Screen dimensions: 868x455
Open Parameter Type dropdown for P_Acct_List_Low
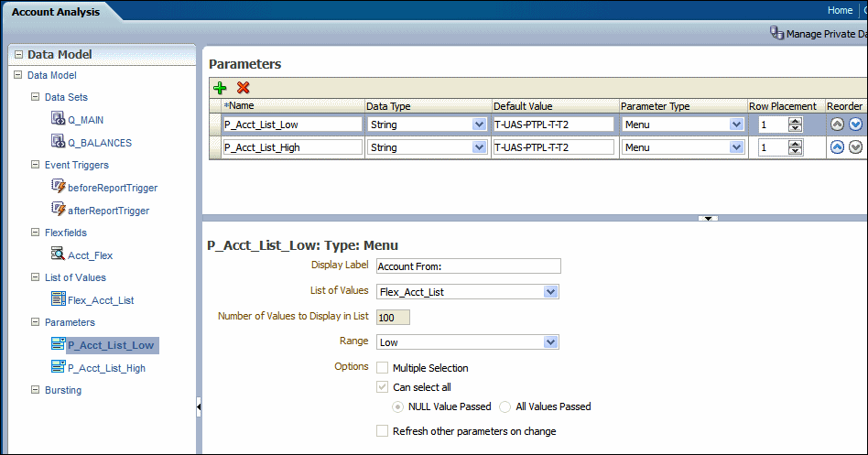pyautogui.click(x=736, y=125)
